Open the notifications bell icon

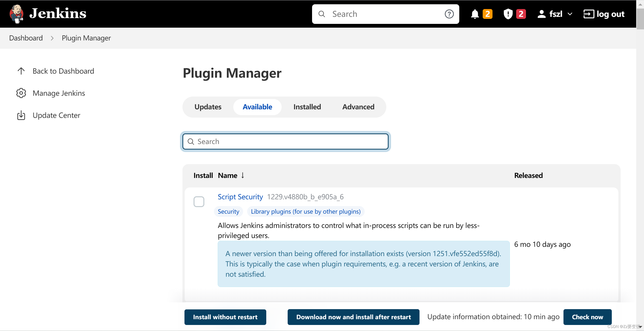tap(475, 14)
